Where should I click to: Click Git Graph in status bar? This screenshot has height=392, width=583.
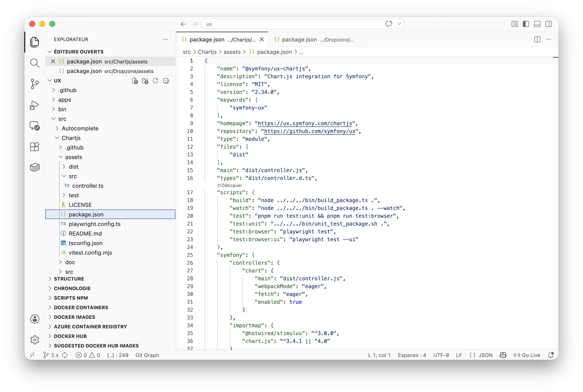pyautogui.click(x=147, y=355)
